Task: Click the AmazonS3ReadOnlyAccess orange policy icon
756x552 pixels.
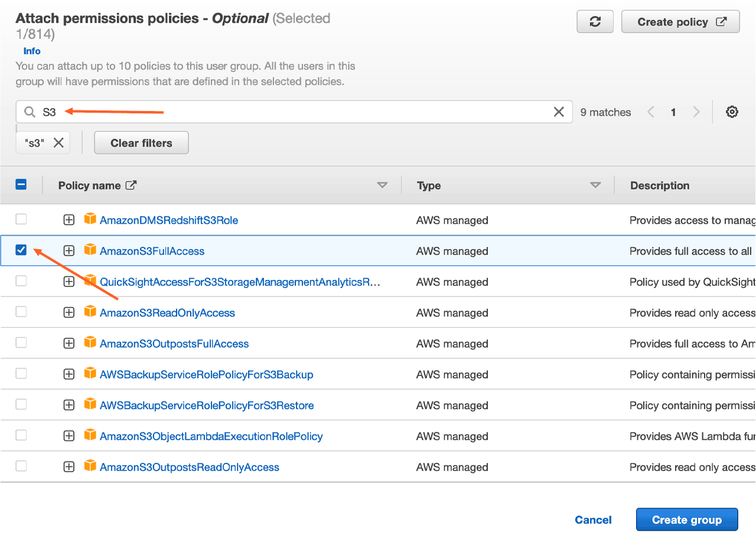Action: pyautogui.click(x=90, y=312)
